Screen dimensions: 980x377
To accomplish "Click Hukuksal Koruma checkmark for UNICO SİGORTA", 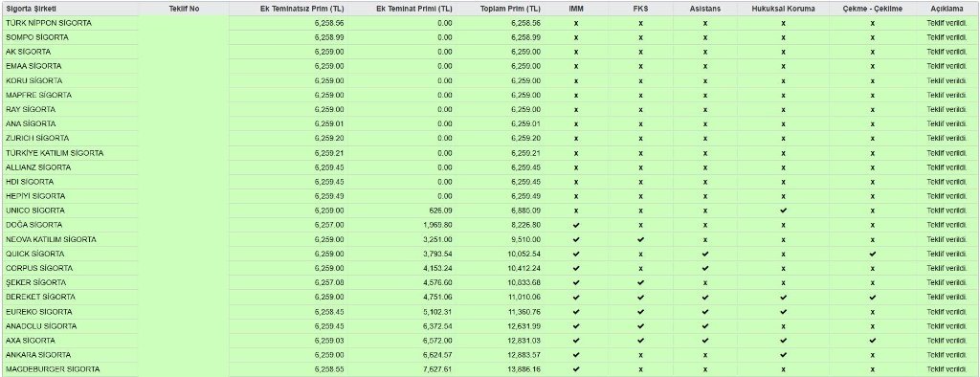I will (783, 211).
